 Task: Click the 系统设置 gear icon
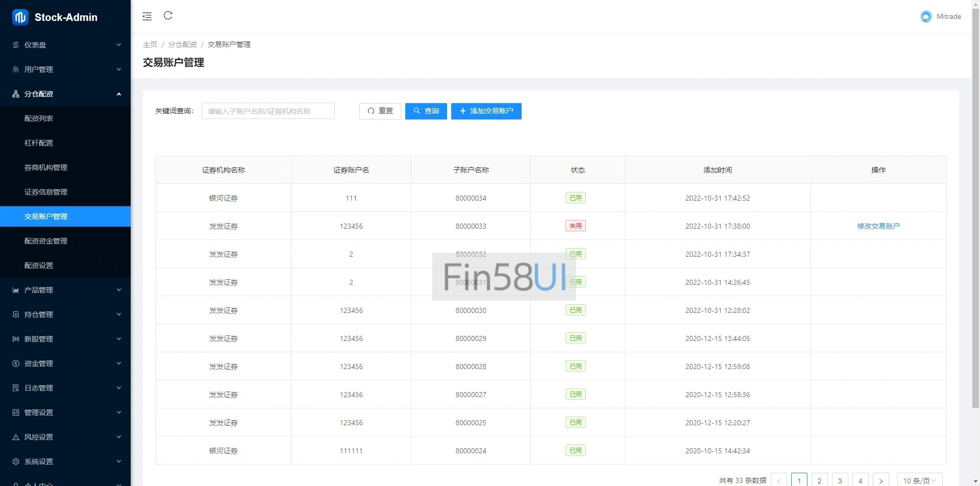[16, 461]
